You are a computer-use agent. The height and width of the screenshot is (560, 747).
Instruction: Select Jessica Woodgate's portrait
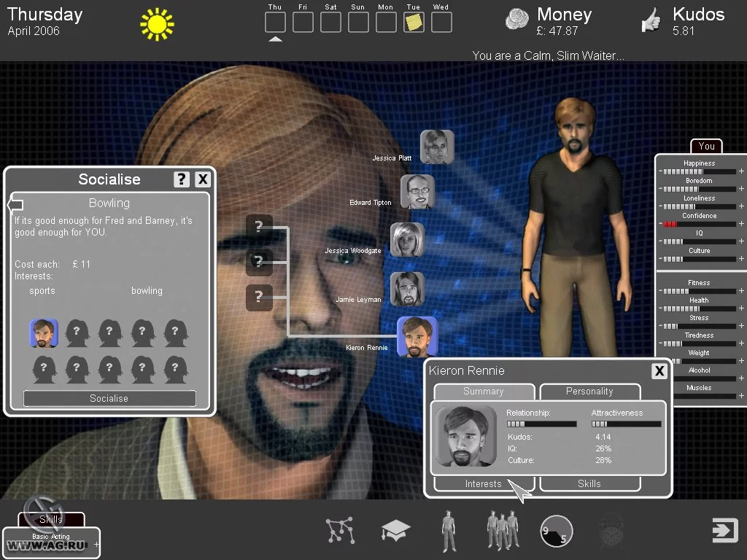407,239
